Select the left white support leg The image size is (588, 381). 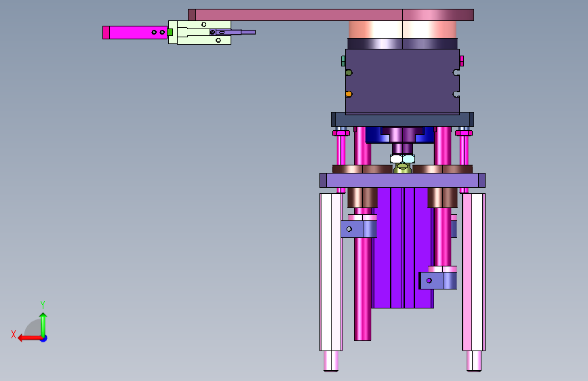[x=331, y=273]
